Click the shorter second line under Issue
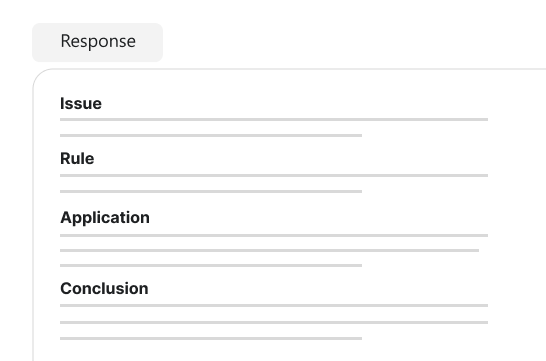This screenshot has width=546, height=361. tap(211, 135)
